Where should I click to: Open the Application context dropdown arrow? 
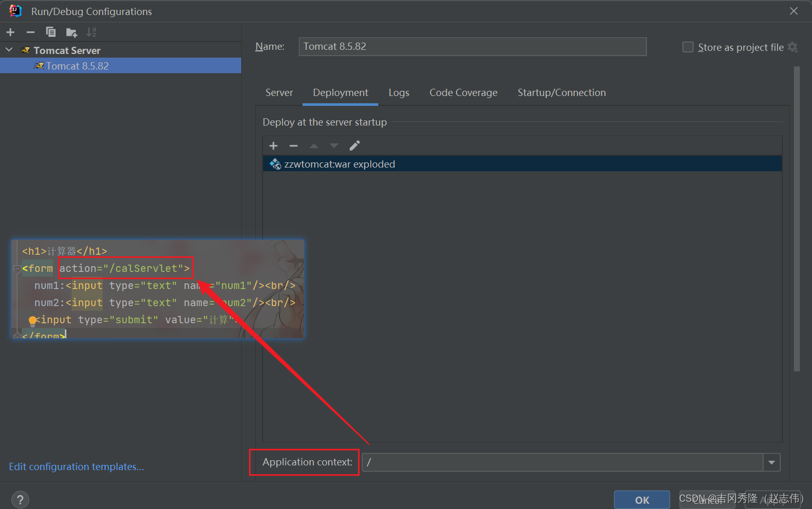point(772,462)
